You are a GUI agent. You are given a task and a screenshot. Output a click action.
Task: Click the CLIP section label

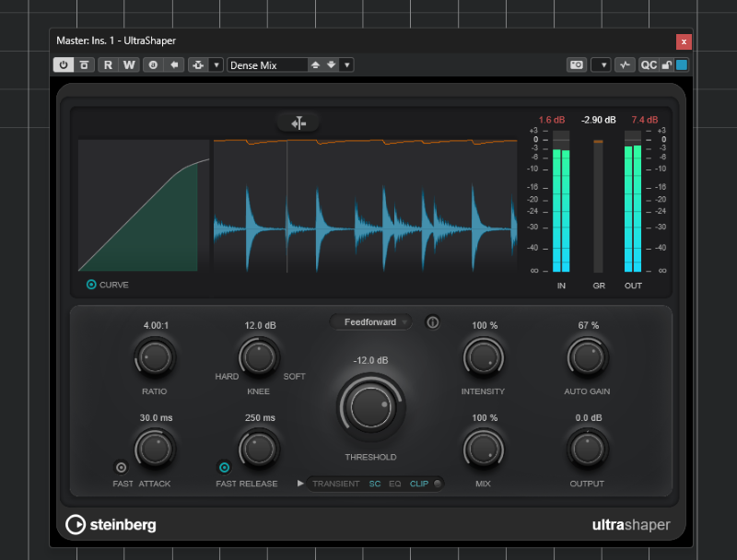coord(418,484)
